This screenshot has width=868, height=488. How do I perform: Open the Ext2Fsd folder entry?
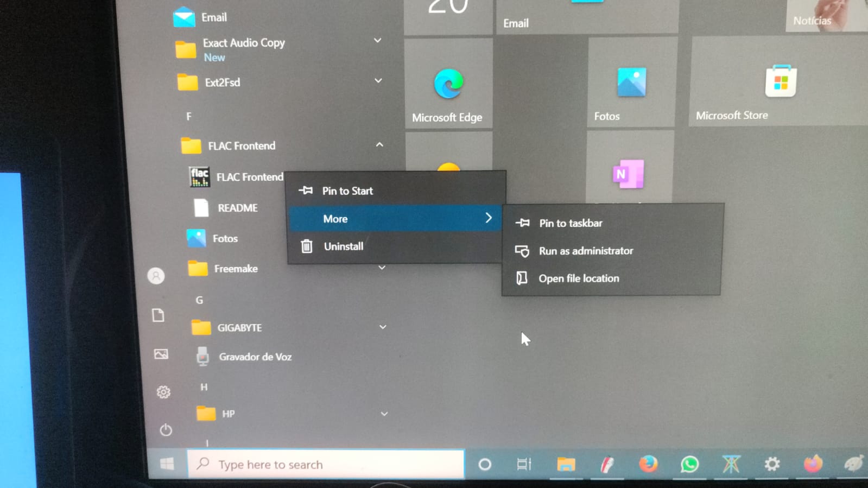tap(210, 83)
